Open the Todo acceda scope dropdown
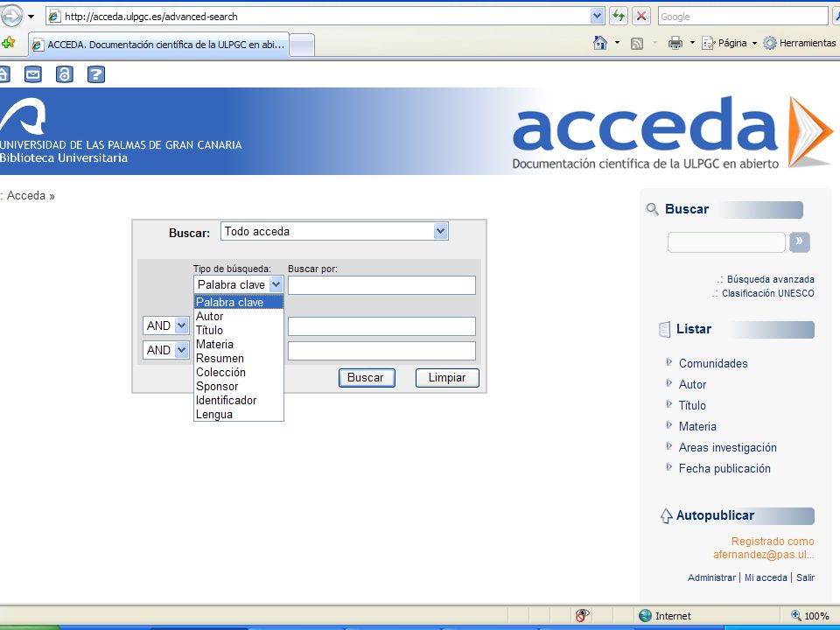 (440, 231)
